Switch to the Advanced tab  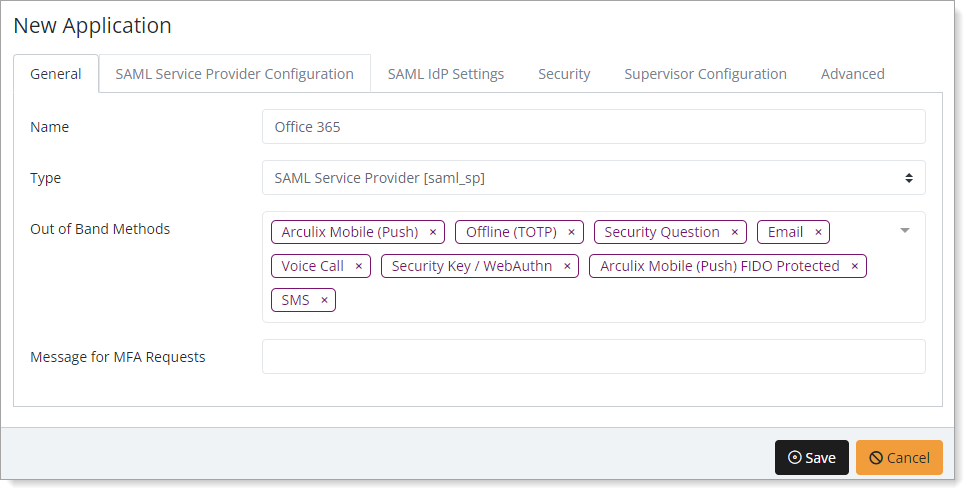click(x=852, y=74)
